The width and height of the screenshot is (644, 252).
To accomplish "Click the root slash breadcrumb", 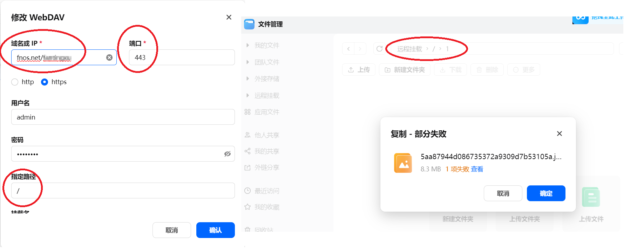I will (434, 49).
